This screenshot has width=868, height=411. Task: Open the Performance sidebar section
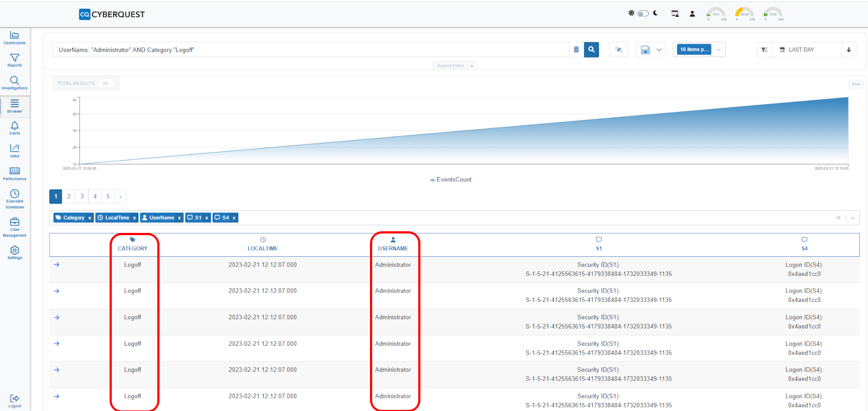[15, 174]
